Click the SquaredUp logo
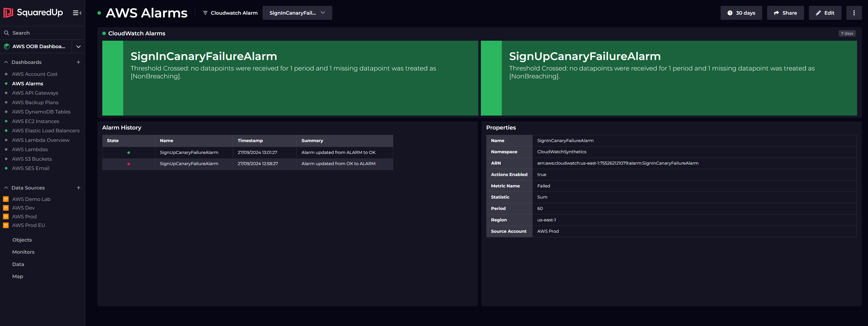The image size is (868, 326). pos(33,13)
